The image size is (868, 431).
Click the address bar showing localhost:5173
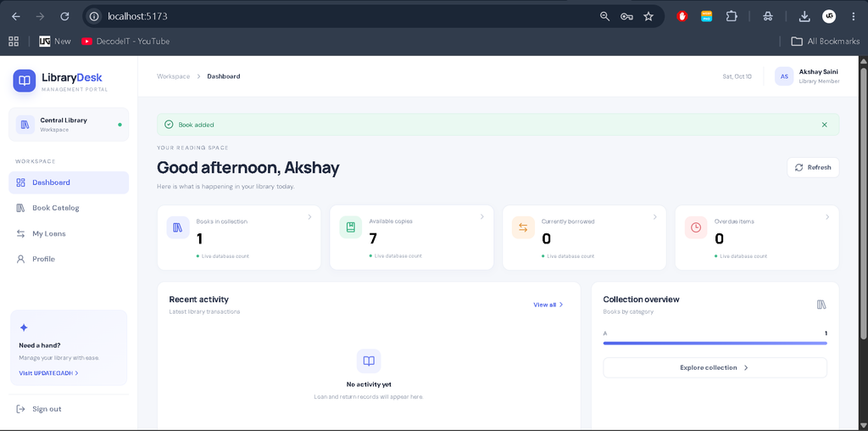pyautogui.click(x=343, y=17)
